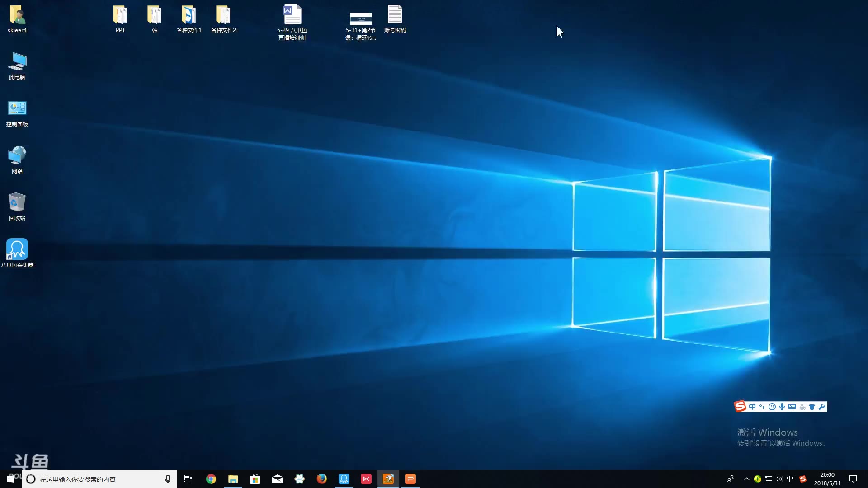The image size is (868, 488).
Task: Open the soft keyboard on Sogou toolbar
Action: pyautogui.click(x=792, y=407)
